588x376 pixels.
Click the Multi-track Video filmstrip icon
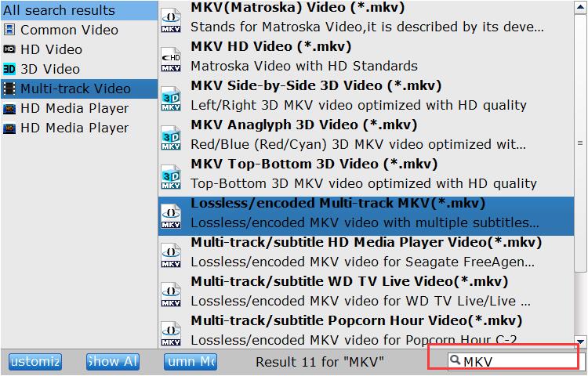9,89
